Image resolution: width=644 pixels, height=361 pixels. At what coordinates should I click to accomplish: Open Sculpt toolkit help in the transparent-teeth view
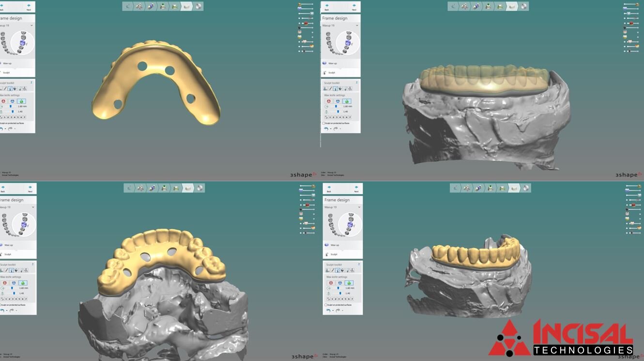click(357, 83)
